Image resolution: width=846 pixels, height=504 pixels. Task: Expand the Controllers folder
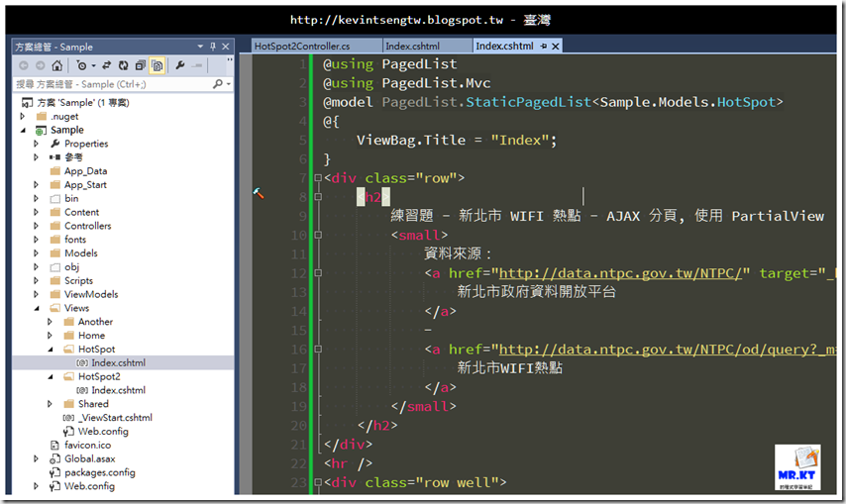pyautogui.click(x=36, y=226)
